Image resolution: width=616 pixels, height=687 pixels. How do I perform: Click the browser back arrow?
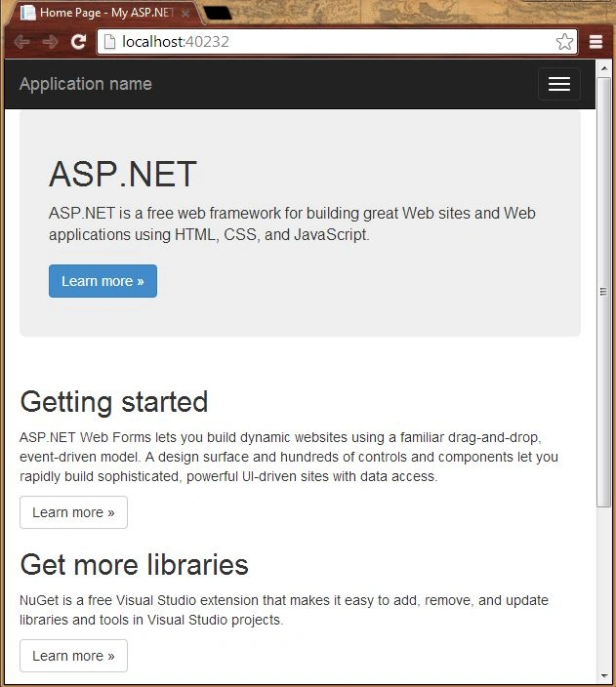[x=21, y=42]
